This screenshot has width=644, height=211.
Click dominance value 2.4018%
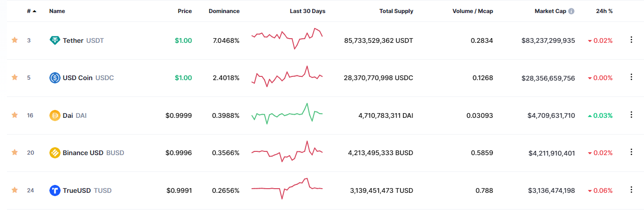click(226, 78)
